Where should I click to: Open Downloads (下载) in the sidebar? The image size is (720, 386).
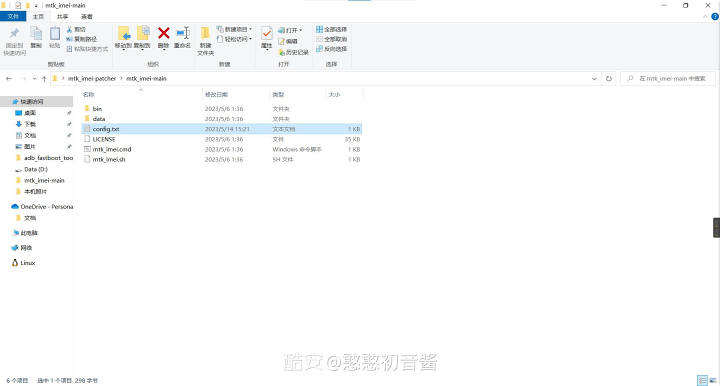point(25,124)
